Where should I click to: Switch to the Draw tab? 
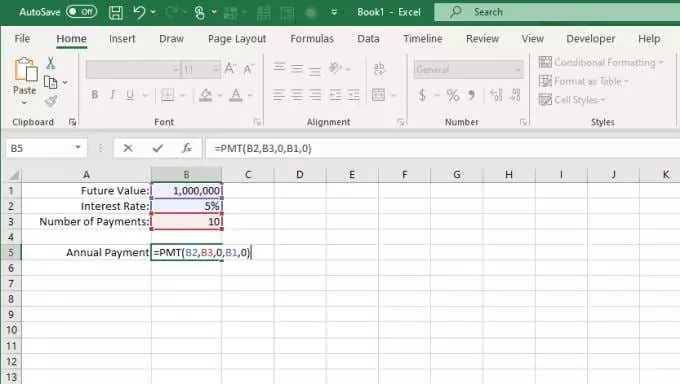[x=171, y=39]
